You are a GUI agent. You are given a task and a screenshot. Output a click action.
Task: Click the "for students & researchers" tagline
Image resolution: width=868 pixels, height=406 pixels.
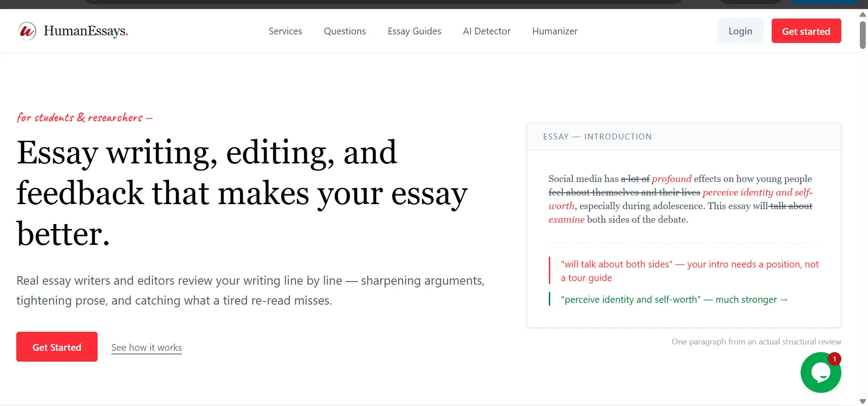(x=85, y=118)
